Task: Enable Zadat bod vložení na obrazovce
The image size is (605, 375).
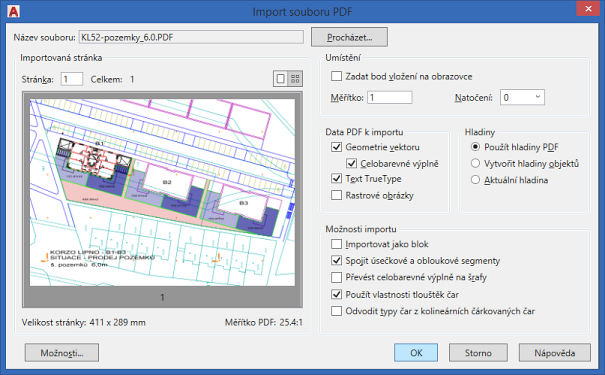Action: [x=336, y=76]
